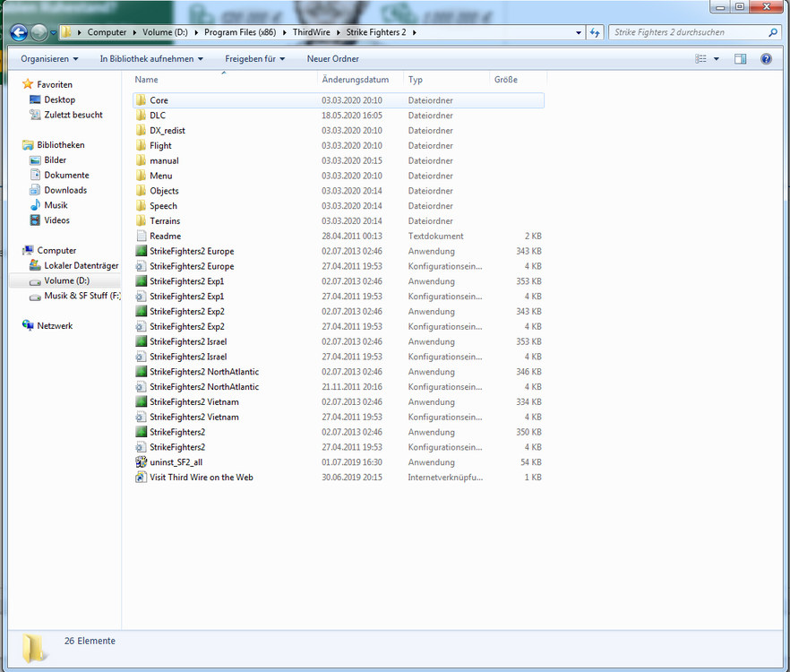Screen dimensions: 790x672
Task: Sort by Typ column header
Action: [x=446, y=80]
